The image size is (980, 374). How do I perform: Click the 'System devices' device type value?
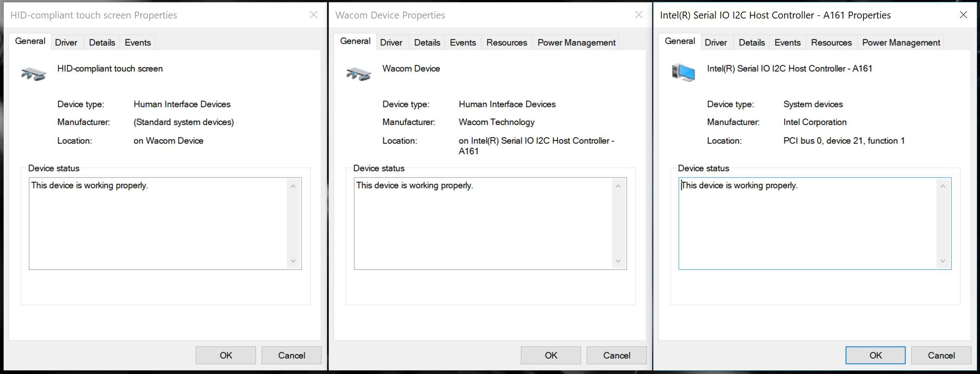tap(813, 104)
